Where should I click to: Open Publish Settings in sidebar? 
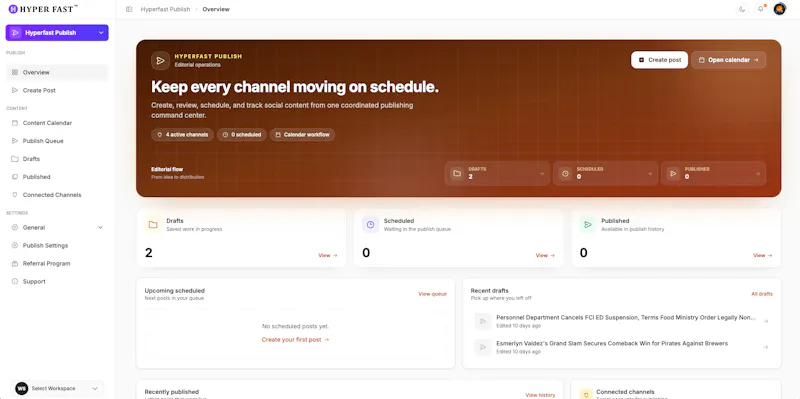[x=57, y=245]
